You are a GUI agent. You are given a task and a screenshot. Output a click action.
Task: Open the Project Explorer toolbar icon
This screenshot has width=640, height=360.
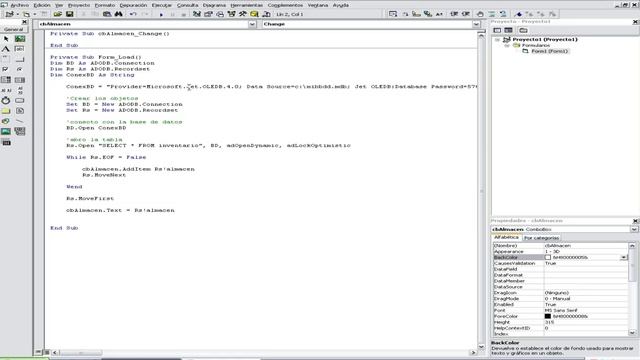coord(196,14)
